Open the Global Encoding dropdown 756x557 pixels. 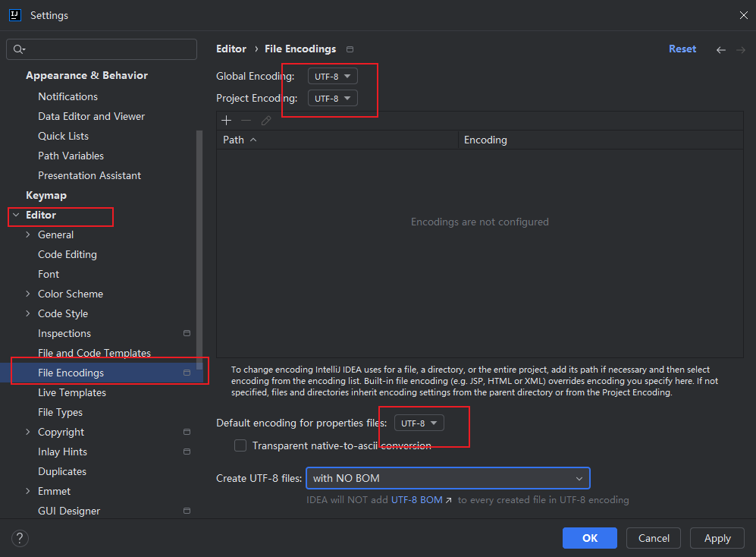[333, 76]
